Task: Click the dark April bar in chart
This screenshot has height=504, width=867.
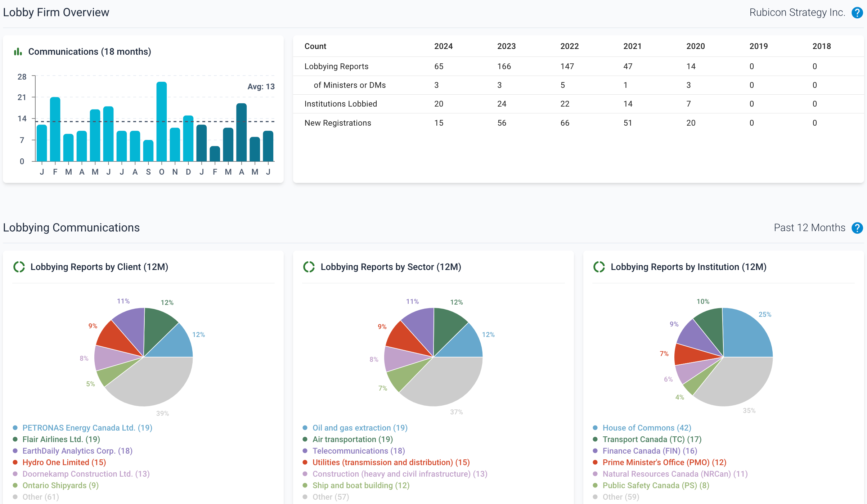Action: coord(242,132)
